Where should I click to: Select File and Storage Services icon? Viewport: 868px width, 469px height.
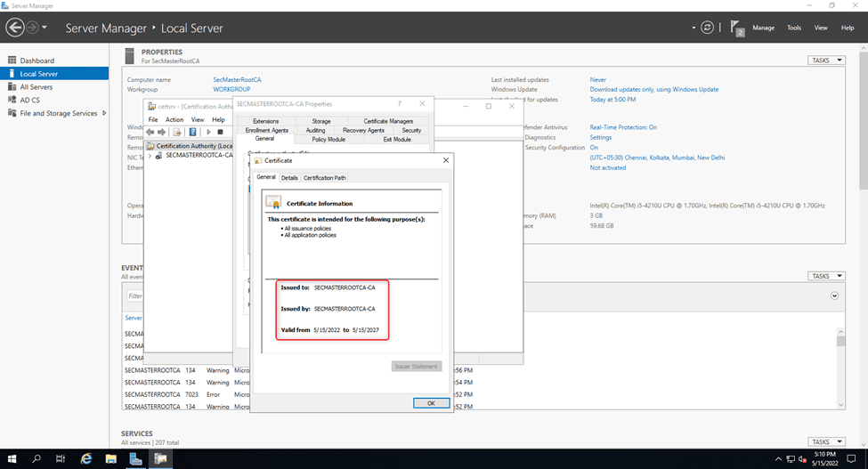pyautogui.click(x=12, y=113)
